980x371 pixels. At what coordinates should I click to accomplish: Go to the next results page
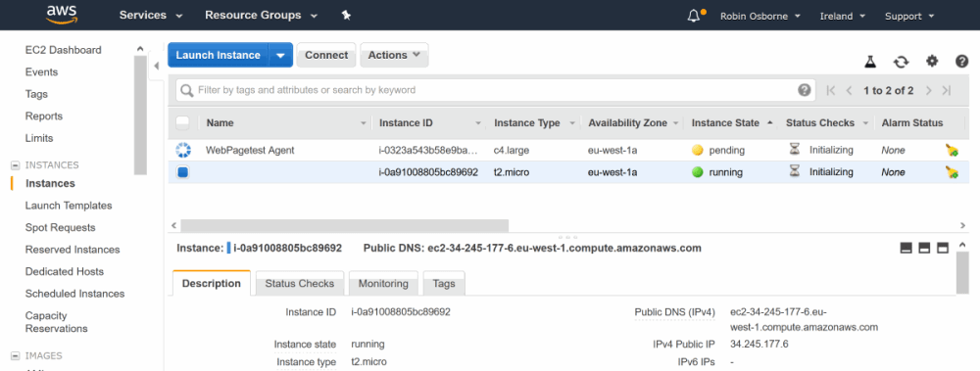(x=929, y=91)
